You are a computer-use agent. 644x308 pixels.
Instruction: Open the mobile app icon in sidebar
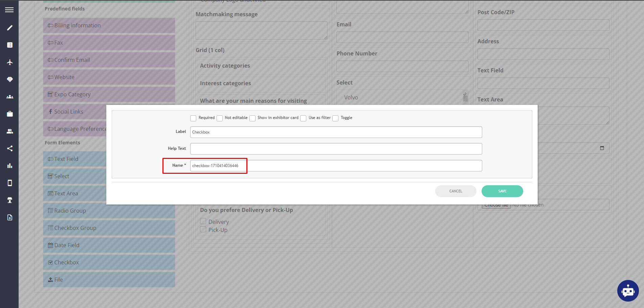tap(9, 183)
